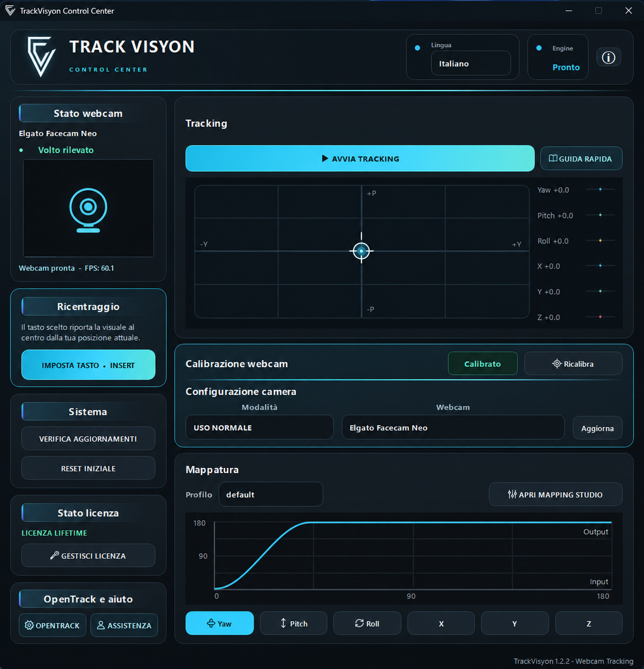644x669 pixels.
Task: Click the Stato webcam header
Action: pos(88,114)
